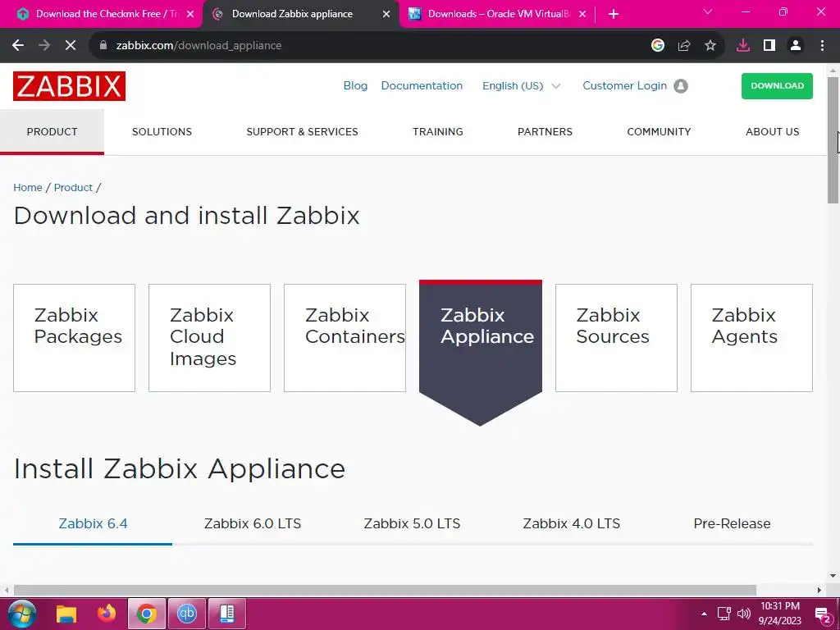Open a new tab with plus

tap(614, 15)
